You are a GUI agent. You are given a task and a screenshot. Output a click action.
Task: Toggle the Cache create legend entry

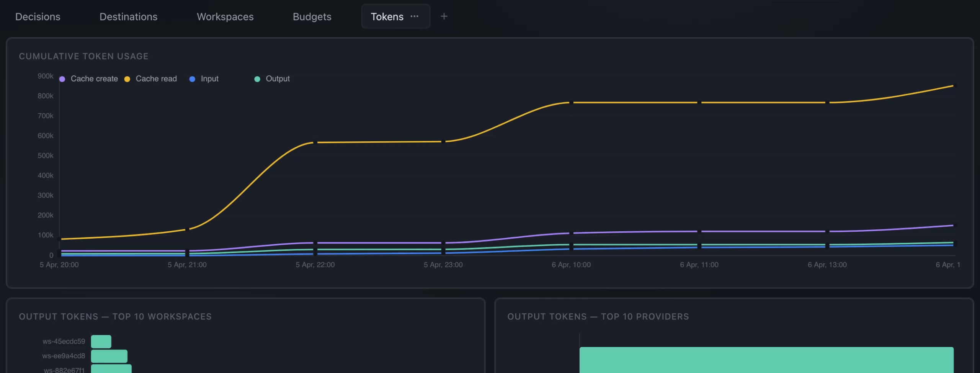point(94,79)
